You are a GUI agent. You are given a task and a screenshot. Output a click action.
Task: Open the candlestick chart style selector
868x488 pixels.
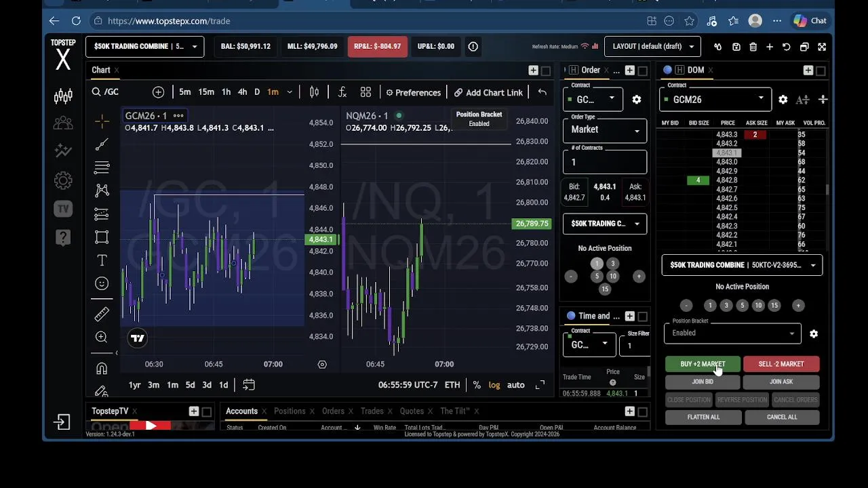click(314, 92)
